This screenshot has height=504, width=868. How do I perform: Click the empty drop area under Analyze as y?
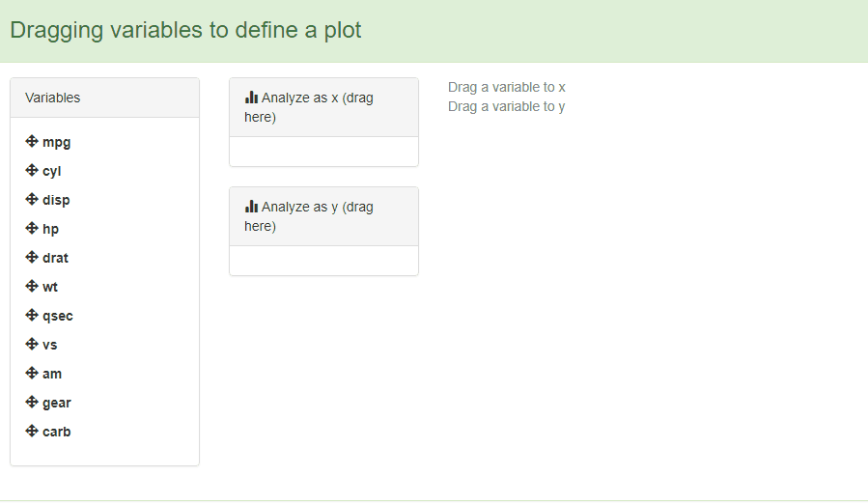323,261
